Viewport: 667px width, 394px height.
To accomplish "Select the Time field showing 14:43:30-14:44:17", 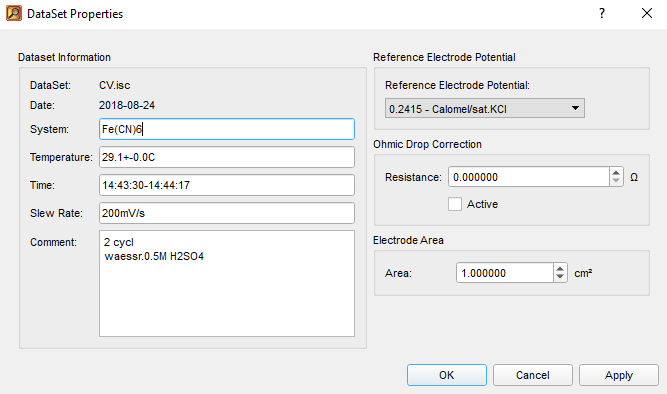I will 227,185.
